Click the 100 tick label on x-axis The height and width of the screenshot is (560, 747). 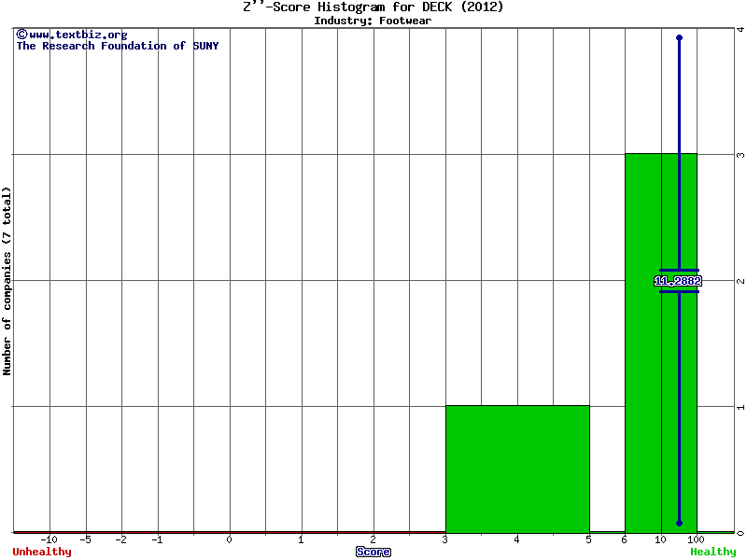click(x=697, y=539)
